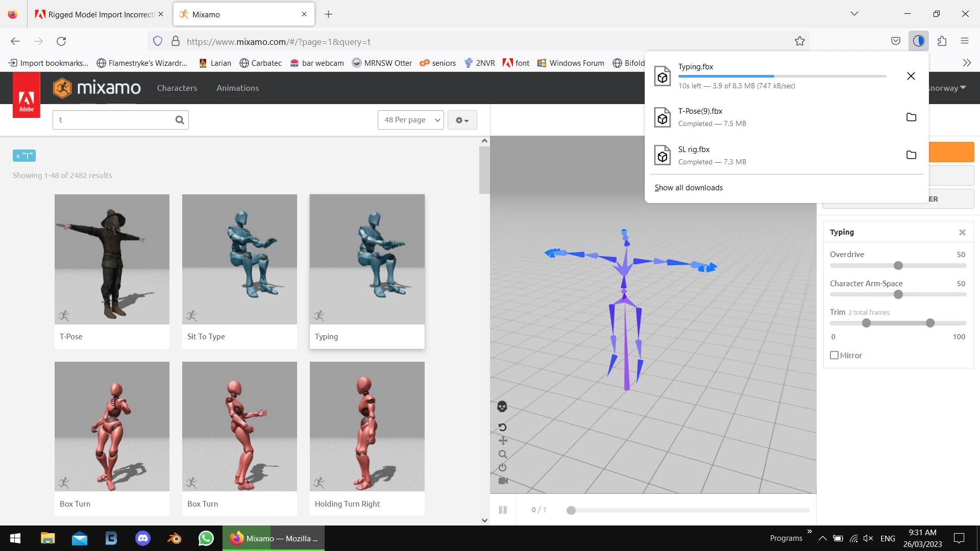Open the Animations menu

237,88
